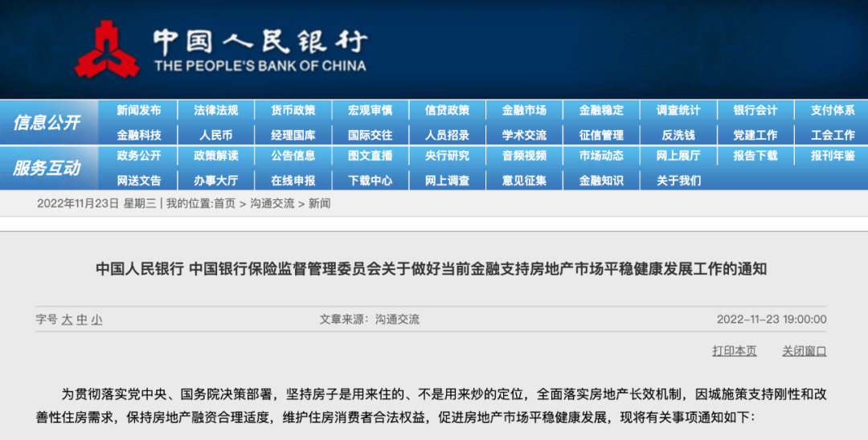Open the 关于我们 page
868x440 pixels.
click(x=678, y=181)
